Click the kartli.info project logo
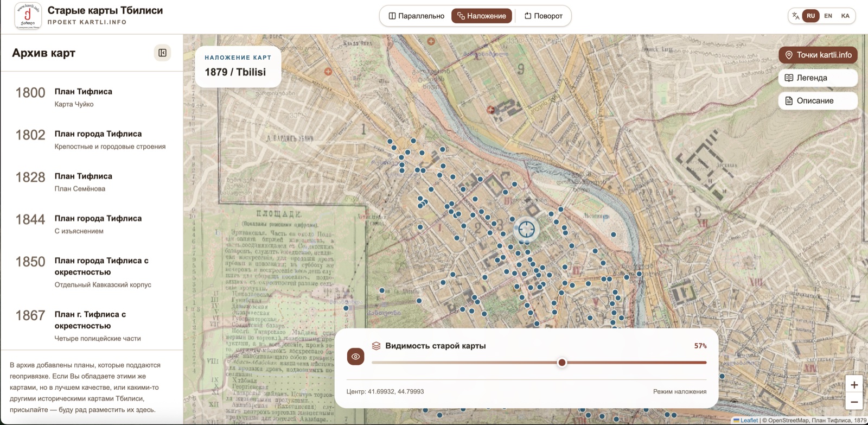 tap(28, 16)
